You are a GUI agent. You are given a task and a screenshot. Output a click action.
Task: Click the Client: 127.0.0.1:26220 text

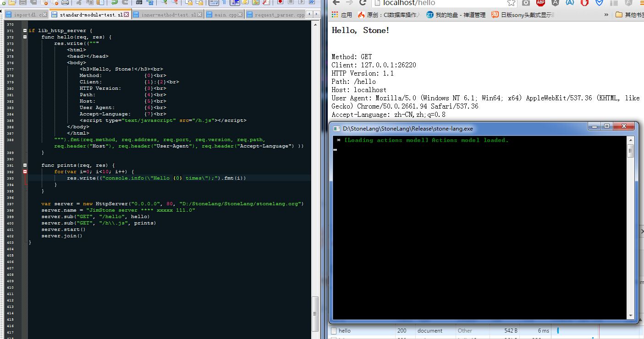(374, 65)
